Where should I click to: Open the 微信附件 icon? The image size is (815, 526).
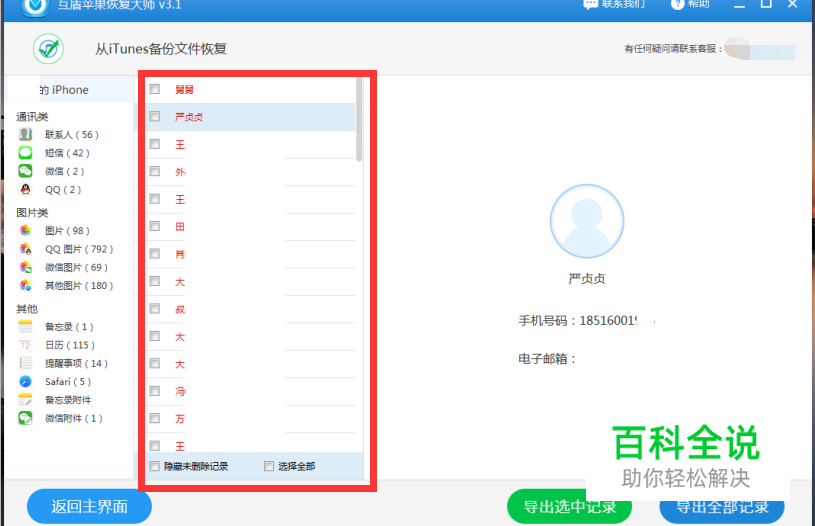25,418
